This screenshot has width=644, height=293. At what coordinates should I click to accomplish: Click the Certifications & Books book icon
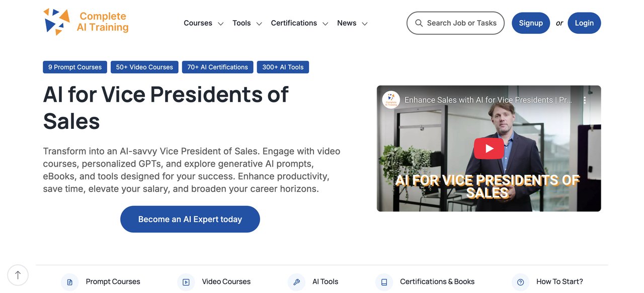384,282
